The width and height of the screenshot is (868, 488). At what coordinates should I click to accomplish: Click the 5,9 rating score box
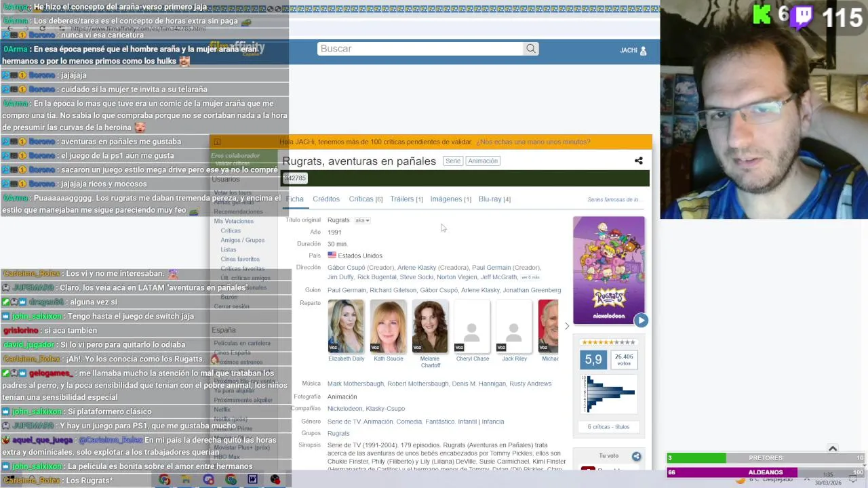pos(593,360)
